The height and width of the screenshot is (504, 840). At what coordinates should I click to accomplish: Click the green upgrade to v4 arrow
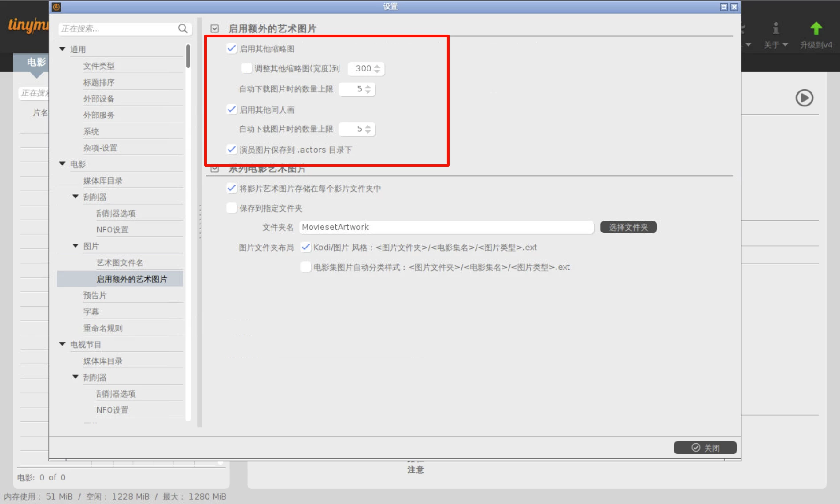click(816, 29)
